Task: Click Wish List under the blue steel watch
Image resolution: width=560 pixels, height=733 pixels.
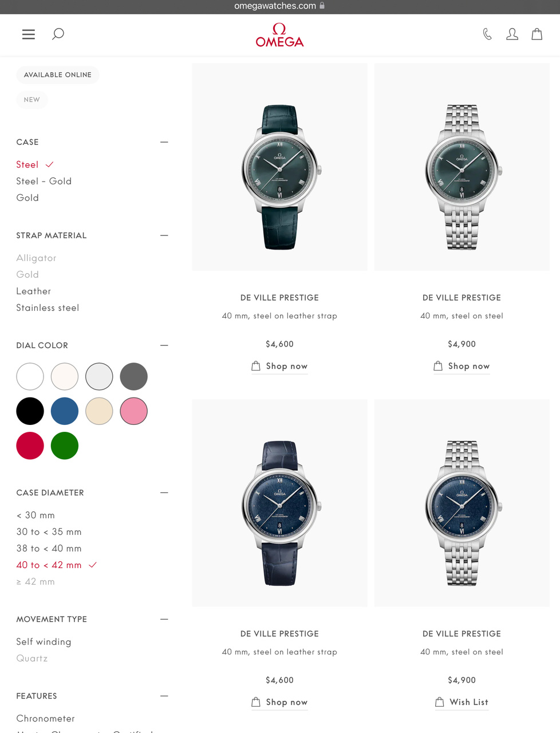Action: point(462,702)
